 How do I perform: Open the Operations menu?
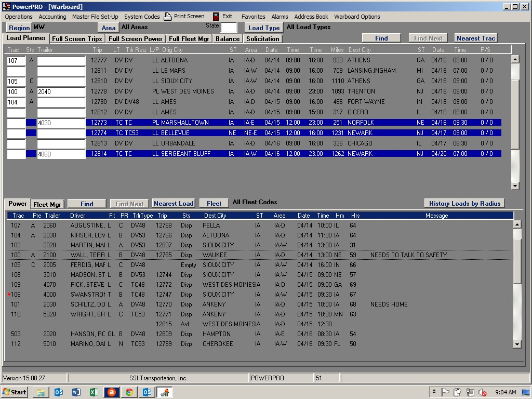coord(19,17)
